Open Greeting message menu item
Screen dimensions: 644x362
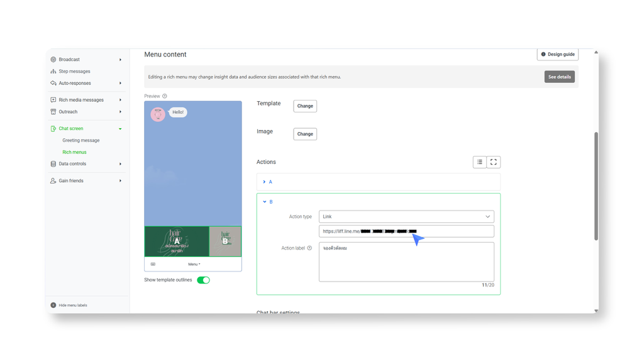tap(81, 140)
